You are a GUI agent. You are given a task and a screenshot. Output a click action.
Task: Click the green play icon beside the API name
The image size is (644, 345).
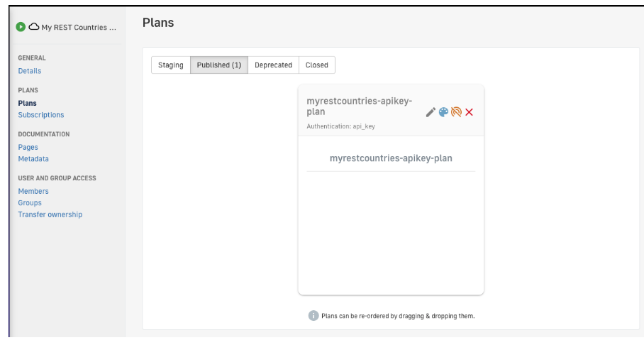21,27
